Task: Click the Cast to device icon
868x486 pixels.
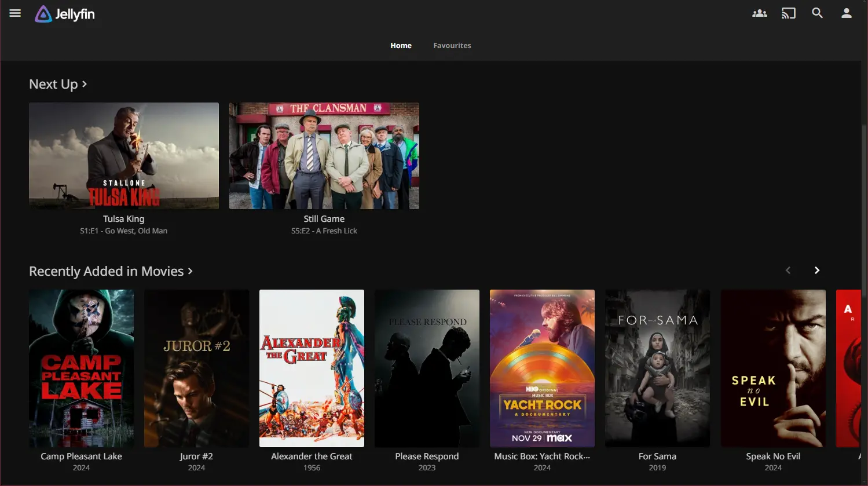Action: click(788, 13)
